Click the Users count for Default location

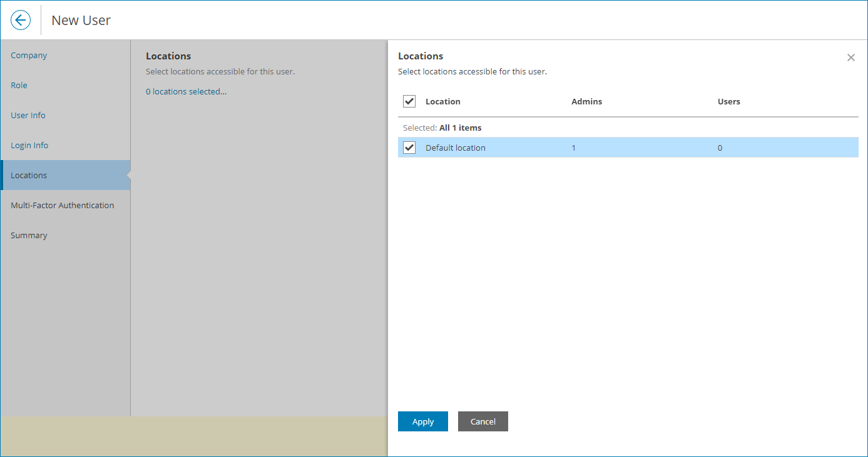720,148
